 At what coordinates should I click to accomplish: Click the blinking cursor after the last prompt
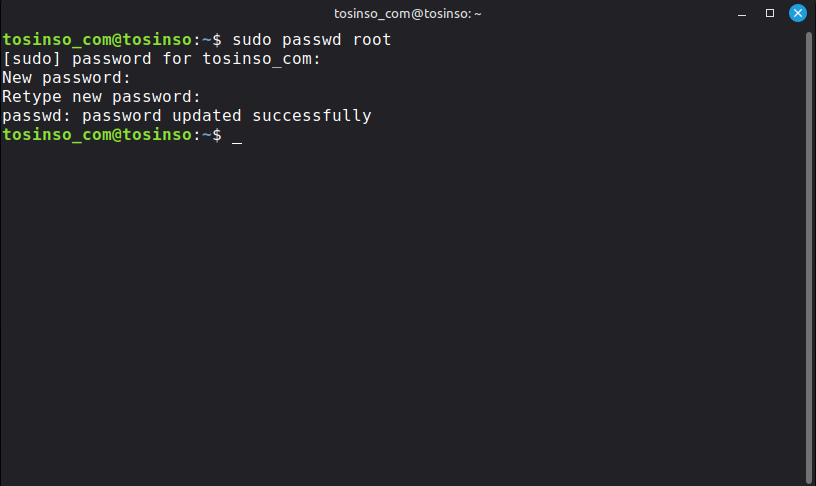tap(237, 135)
